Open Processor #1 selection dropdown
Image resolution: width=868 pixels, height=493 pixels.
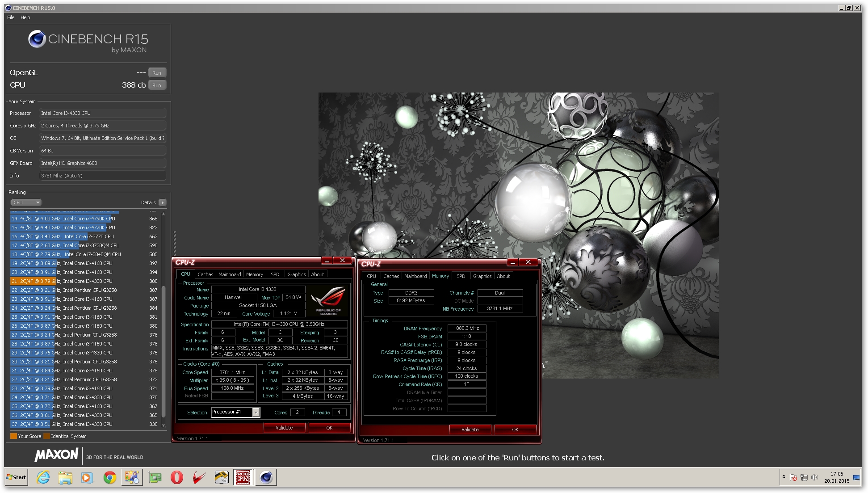coord(235,412)
